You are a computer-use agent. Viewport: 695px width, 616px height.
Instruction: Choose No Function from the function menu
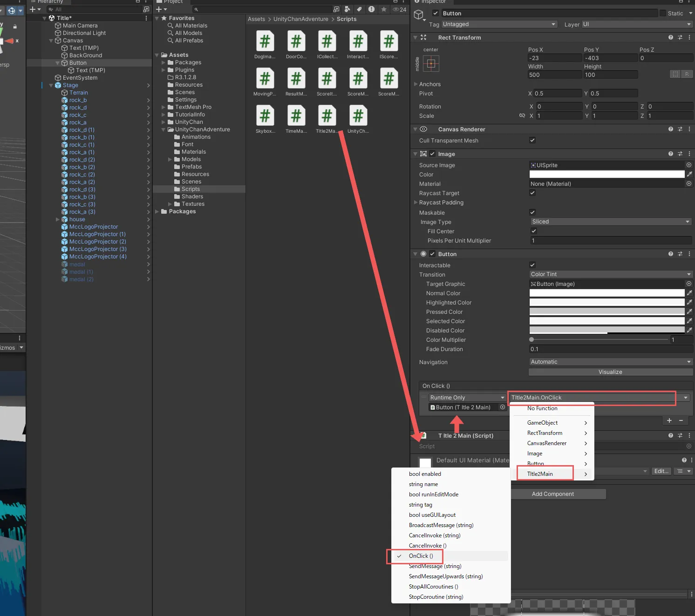coord(542,408)
